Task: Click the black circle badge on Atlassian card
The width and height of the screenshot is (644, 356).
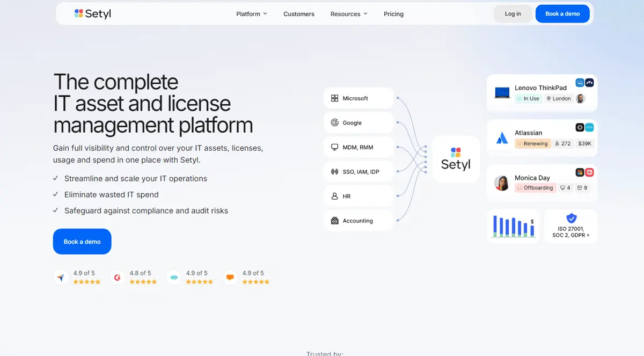Action: 580,127
